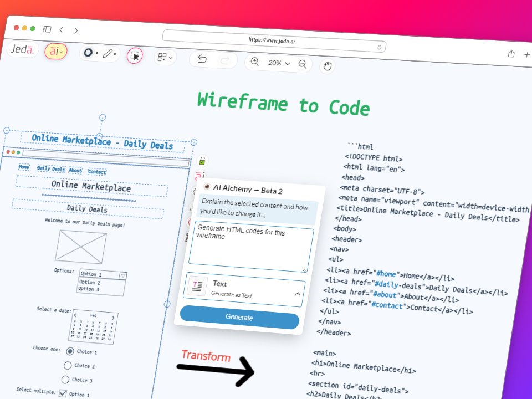Click the AI Alchemy eye icon
Screen dimensions: 532x399
pyautogui.click(x=207, y=186)
